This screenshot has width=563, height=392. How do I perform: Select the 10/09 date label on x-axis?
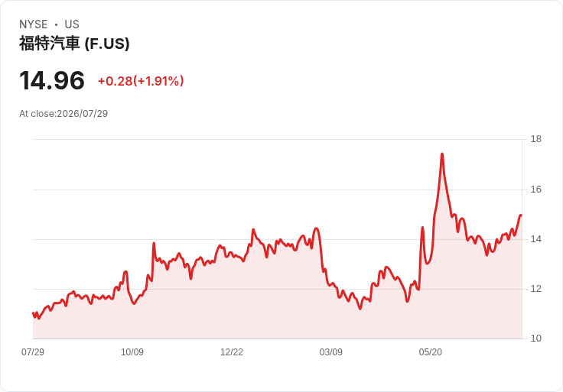pyautogui.click(x=132, y=352)
